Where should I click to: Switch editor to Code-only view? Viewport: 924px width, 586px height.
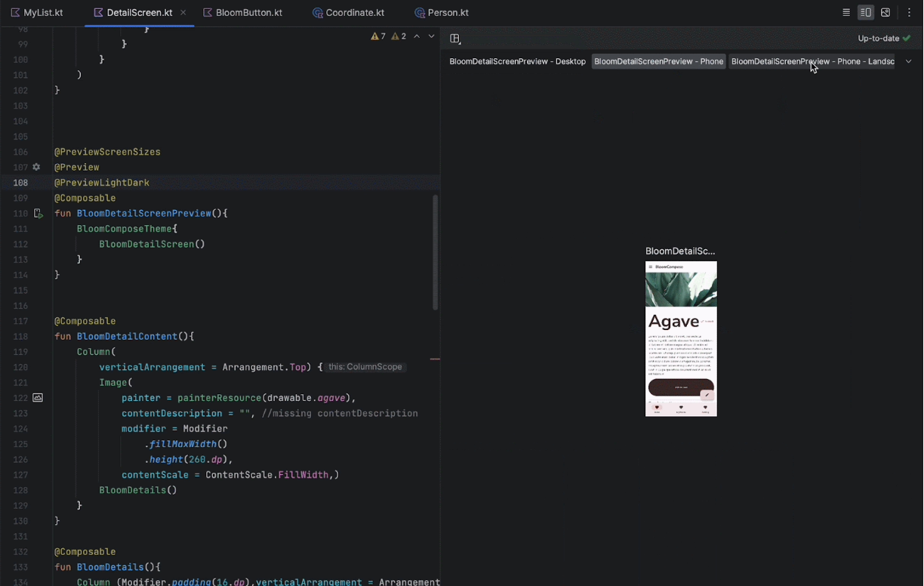click(846, 13)
